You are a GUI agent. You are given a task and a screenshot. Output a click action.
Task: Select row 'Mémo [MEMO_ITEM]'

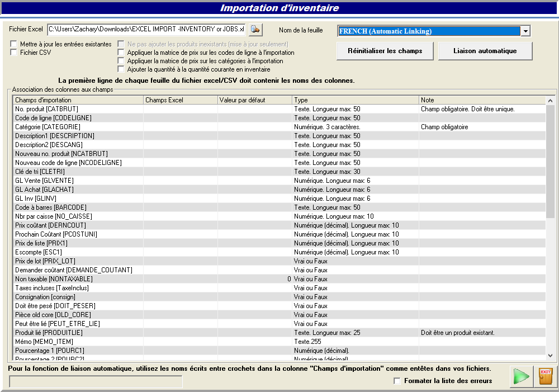[279, 342]
